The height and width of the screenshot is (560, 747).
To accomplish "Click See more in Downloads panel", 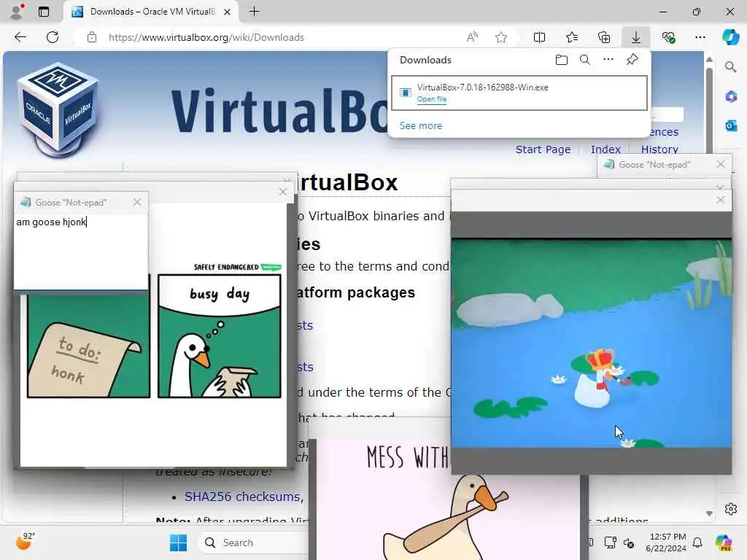I will (421, 125).
